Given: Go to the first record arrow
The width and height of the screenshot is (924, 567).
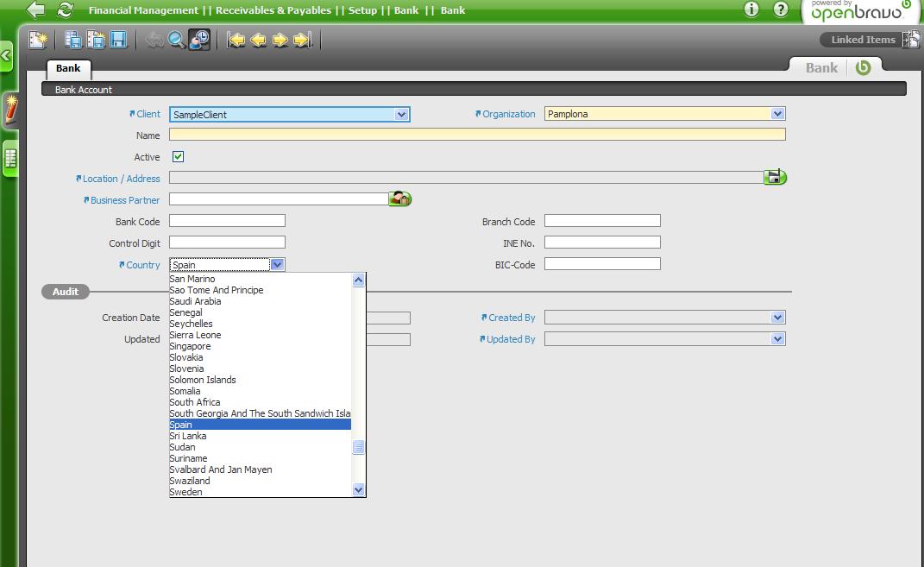Looking at the screenshot, I should [x=236, y=40].
